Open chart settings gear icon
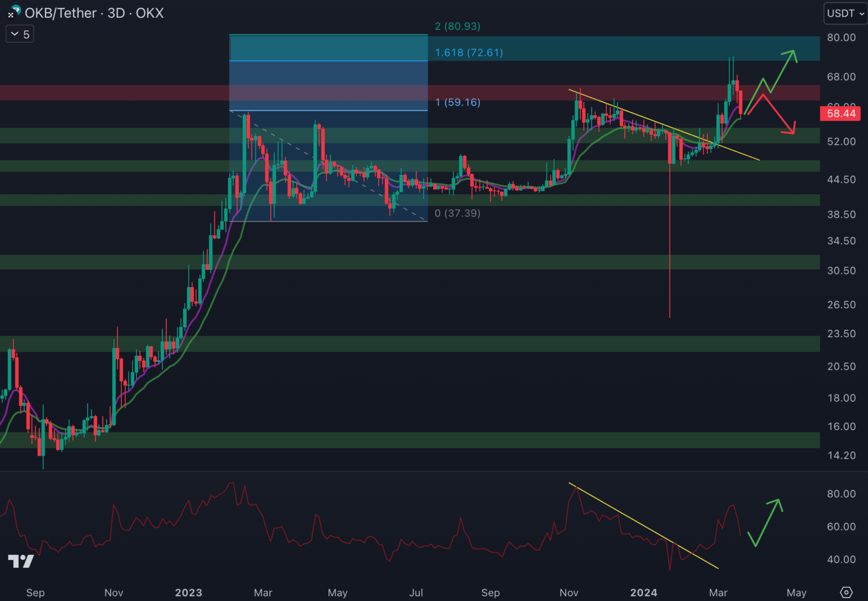 pyautogui.click(x=846, y=592)
